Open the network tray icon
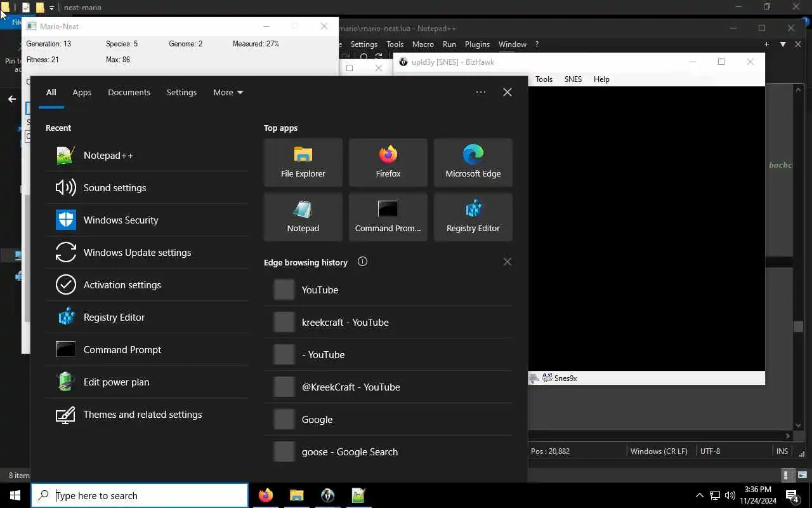This screenshot has width=812, height=508. pos(715,495)
